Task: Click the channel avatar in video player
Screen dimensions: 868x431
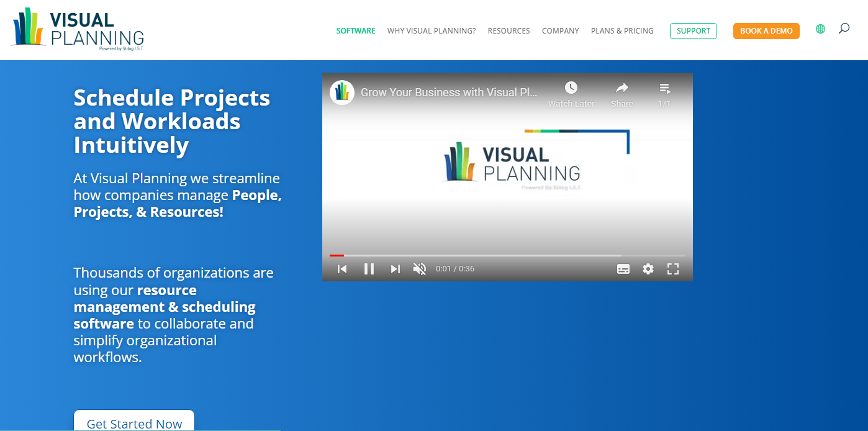Action: click(x=342, y=93)
